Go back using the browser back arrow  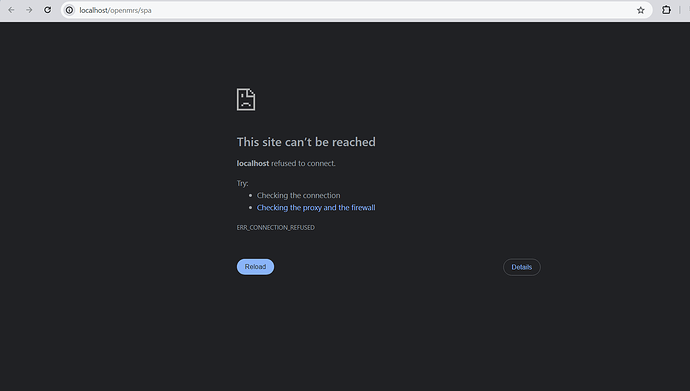(11, 10)
